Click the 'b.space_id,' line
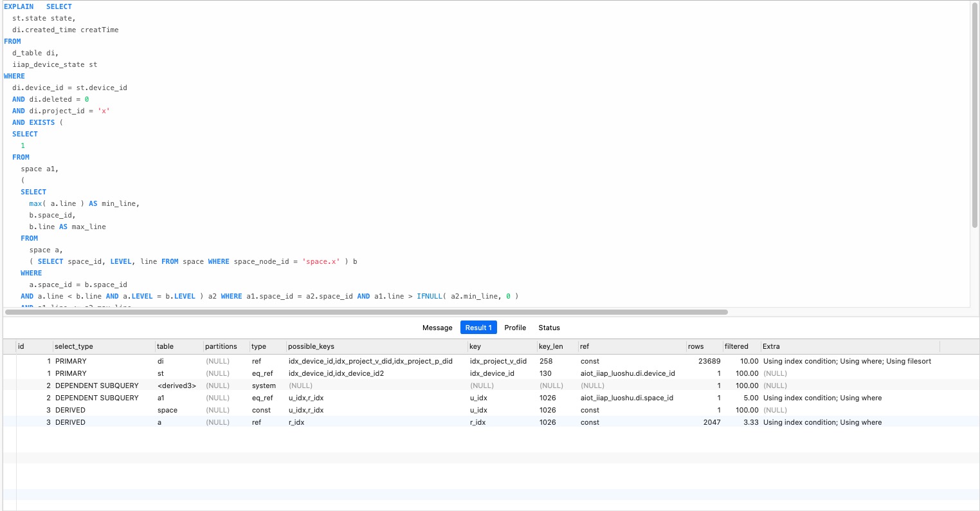The width and height of the screenshot is (980, 511). click(52, 215)
